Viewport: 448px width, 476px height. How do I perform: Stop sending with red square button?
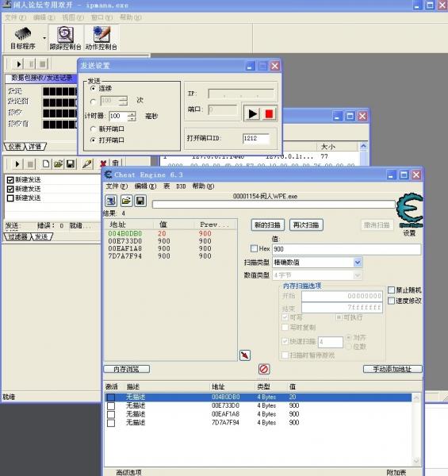pyautogui.click(x=269, y=114)
